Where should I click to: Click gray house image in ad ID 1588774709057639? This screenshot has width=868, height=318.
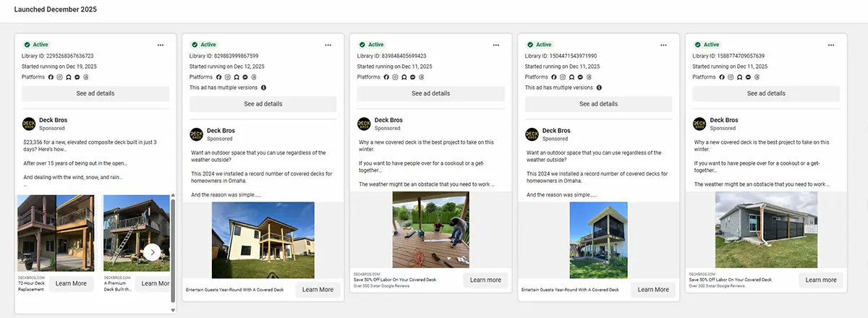[x=766, y=230]
